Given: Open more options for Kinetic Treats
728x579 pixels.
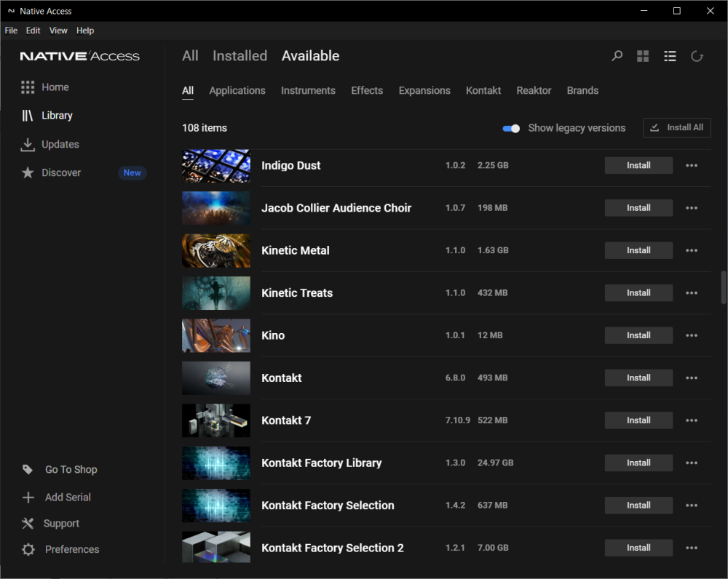Looking at the screenshot, I should (692, 292).
